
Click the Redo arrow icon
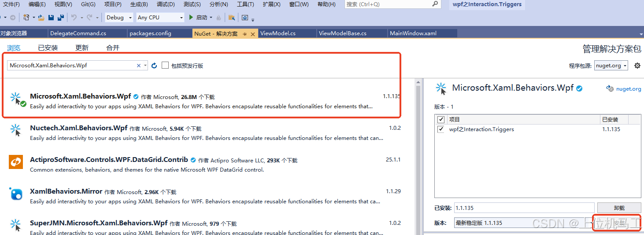(89, 18)
